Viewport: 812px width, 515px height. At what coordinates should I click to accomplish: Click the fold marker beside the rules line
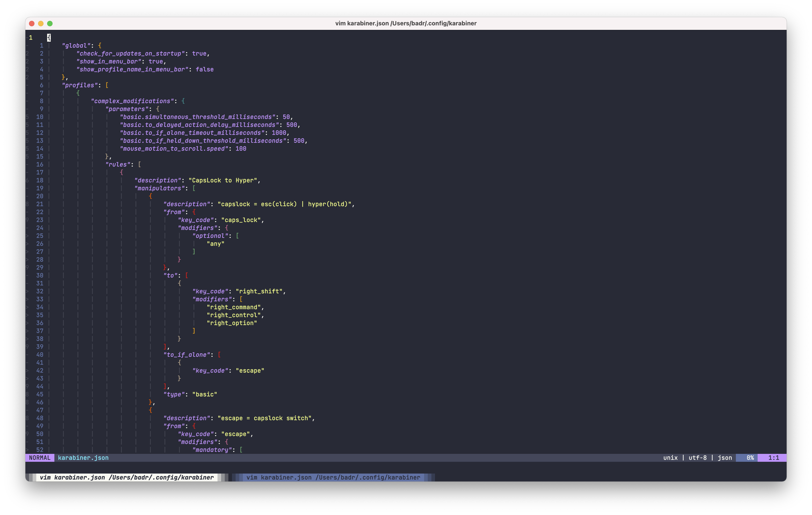(x=27, y=164)
